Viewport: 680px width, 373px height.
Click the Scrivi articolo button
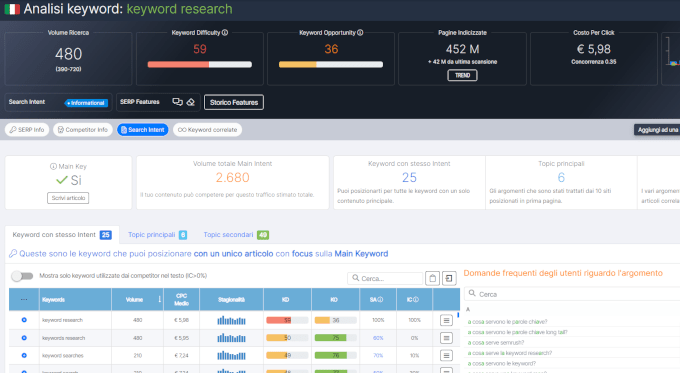[x=68, y=198]
